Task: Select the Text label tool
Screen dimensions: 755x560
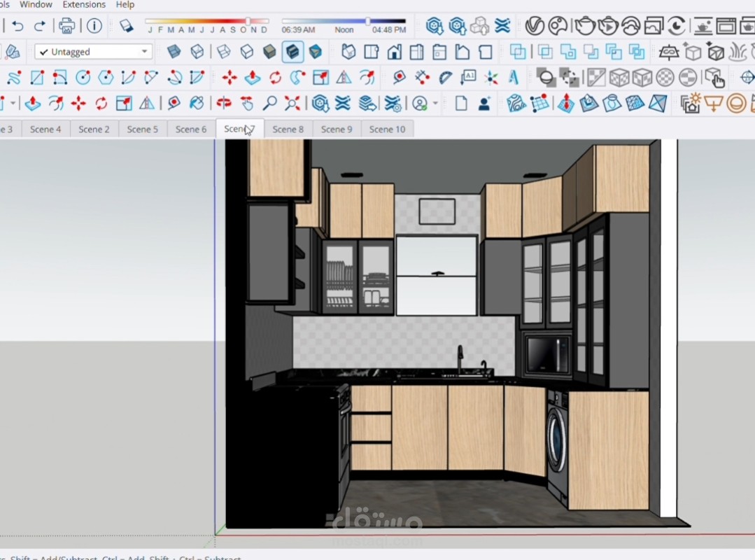Action: [468, 78]
